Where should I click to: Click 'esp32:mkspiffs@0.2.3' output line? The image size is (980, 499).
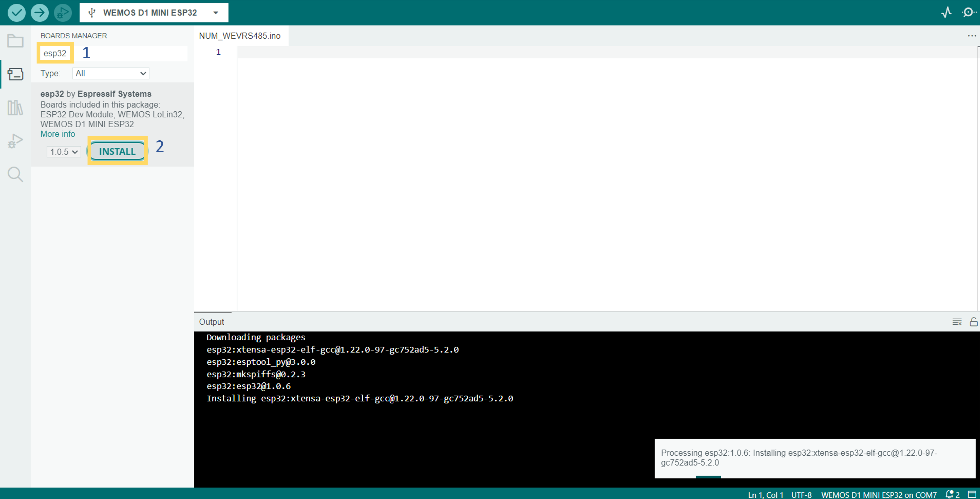256,374
